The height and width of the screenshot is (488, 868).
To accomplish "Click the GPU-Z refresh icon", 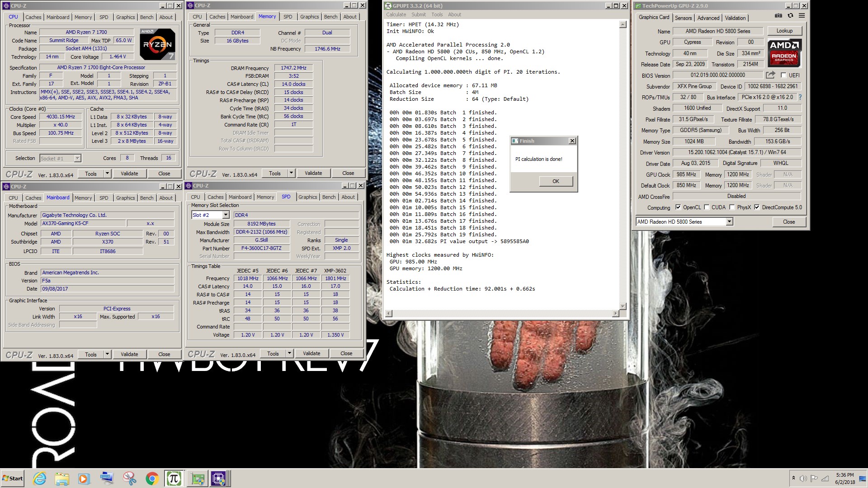I will 790,15.
